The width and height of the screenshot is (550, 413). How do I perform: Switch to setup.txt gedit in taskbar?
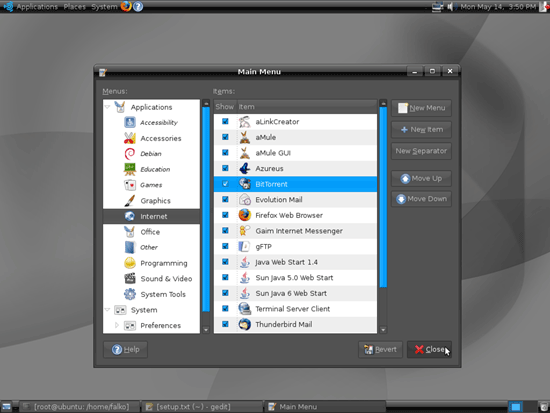pyautogui.click(x=202, y=407)
